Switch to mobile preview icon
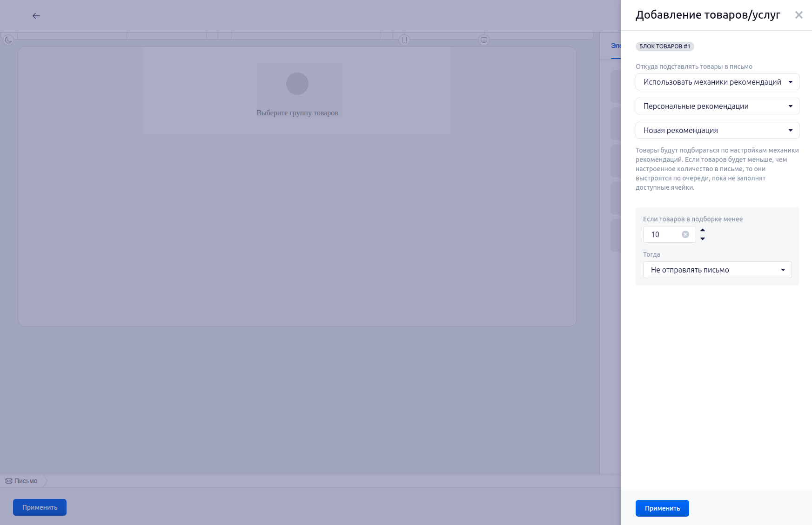Viewport: 812px width, 525px height. (404, 40)
